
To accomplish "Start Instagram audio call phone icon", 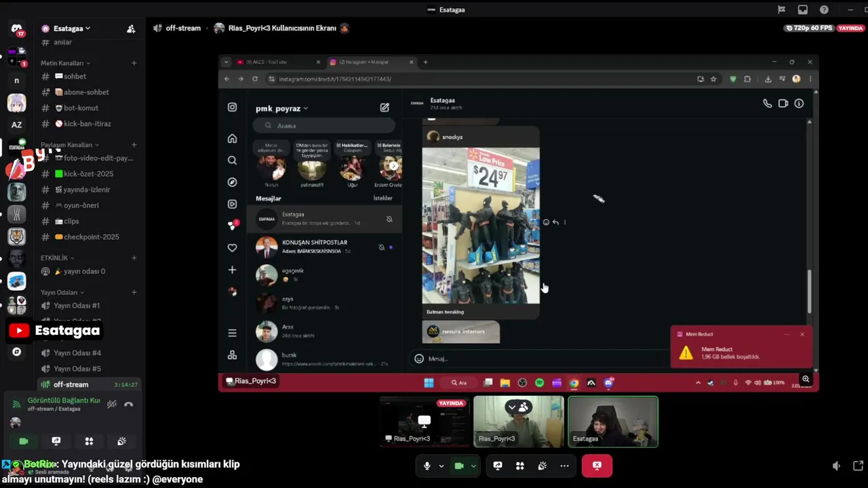I will (767, 104).
